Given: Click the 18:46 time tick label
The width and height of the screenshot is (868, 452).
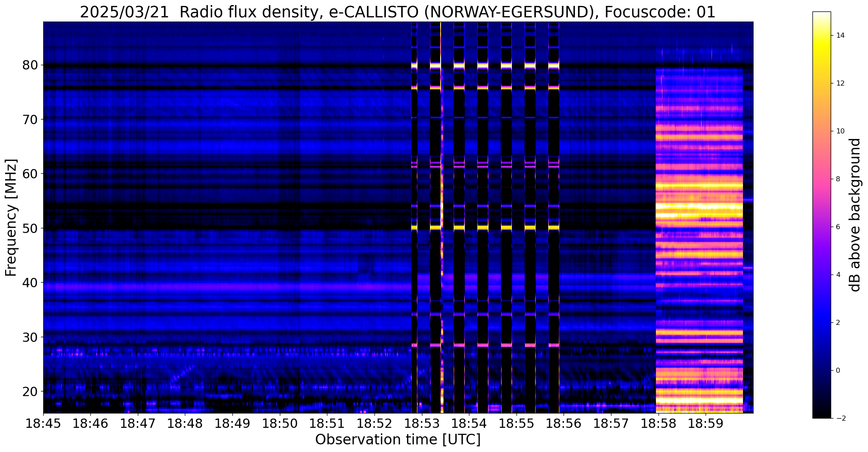Looking at the screenshot, I should click(x=90, y=423).
